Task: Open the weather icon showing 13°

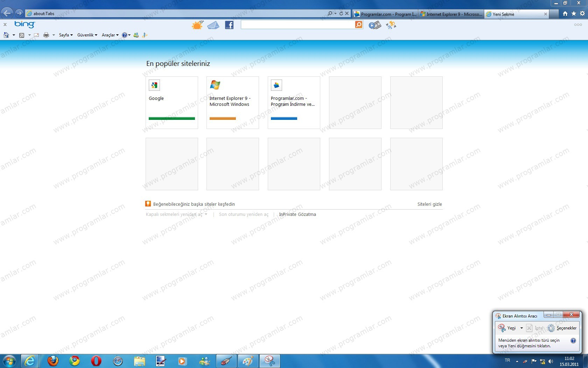Action: click(x=197, y=25)
